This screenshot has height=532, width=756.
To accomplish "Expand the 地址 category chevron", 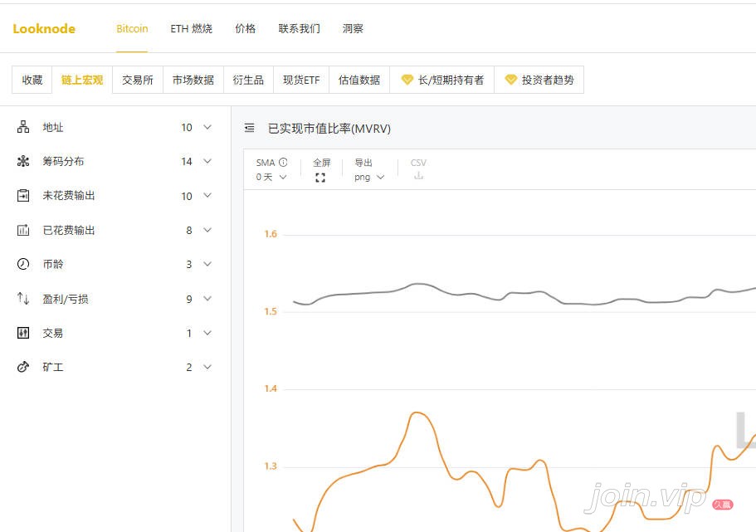I will coord(207,127).
